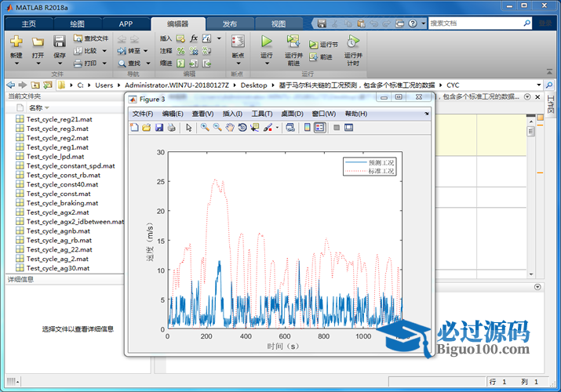The image size is (561, 392).
Task: Run the script with green Run icon
Action: (x=266, y=42)
